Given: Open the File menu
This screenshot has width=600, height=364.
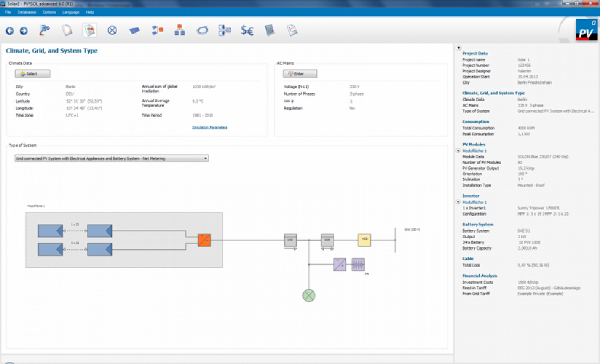Looking at the screenshot, I should [x=8, y=12].
